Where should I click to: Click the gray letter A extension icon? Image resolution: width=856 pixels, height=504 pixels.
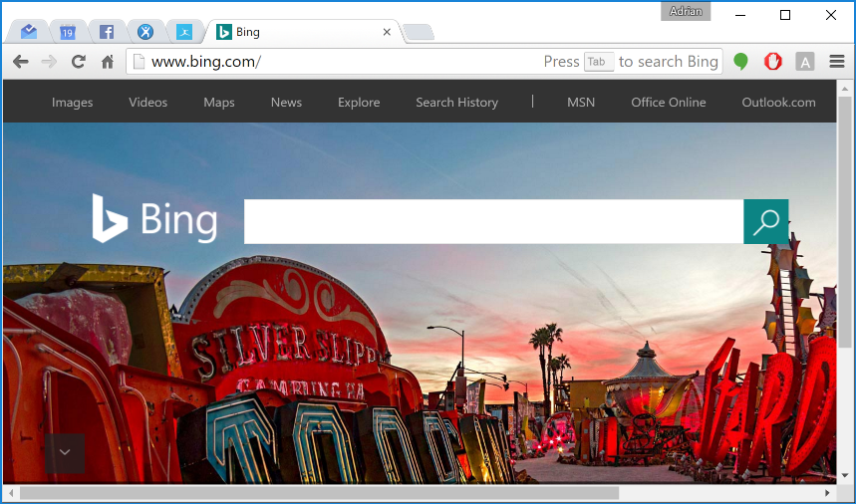point(805,62)
